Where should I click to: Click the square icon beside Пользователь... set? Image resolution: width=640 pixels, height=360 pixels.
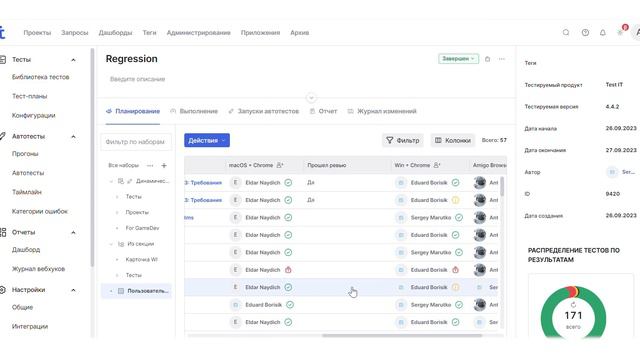click(x=121, y=291)
